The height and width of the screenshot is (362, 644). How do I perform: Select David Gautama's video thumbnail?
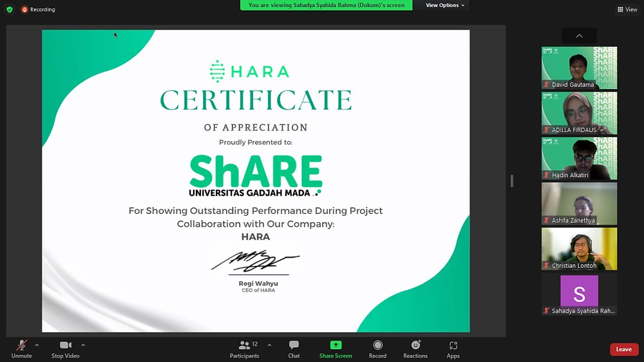tap(579, 68)
